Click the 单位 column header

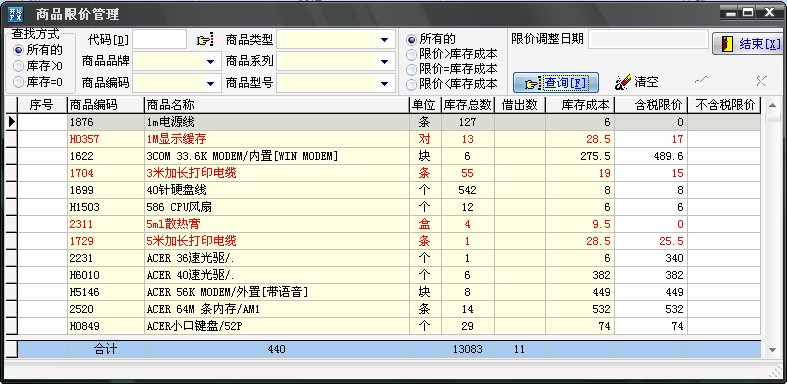tap(426, 105)
